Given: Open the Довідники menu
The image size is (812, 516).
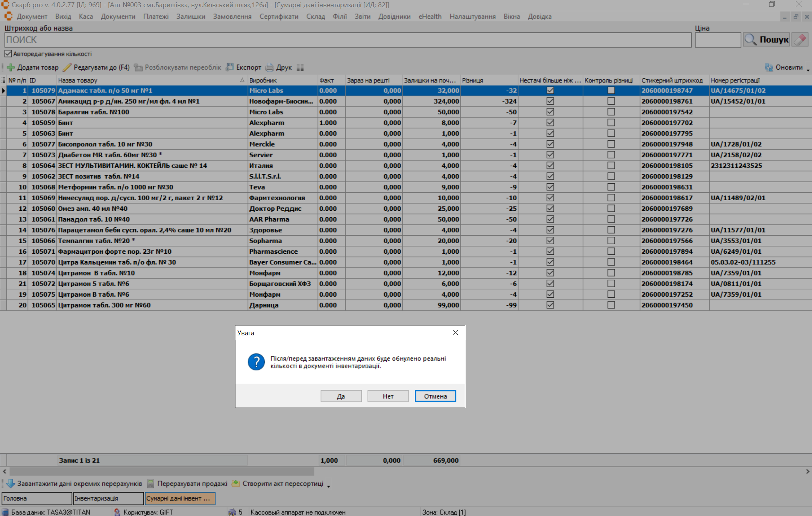Looking at the screenshot, I should click(x=394, y=17).
